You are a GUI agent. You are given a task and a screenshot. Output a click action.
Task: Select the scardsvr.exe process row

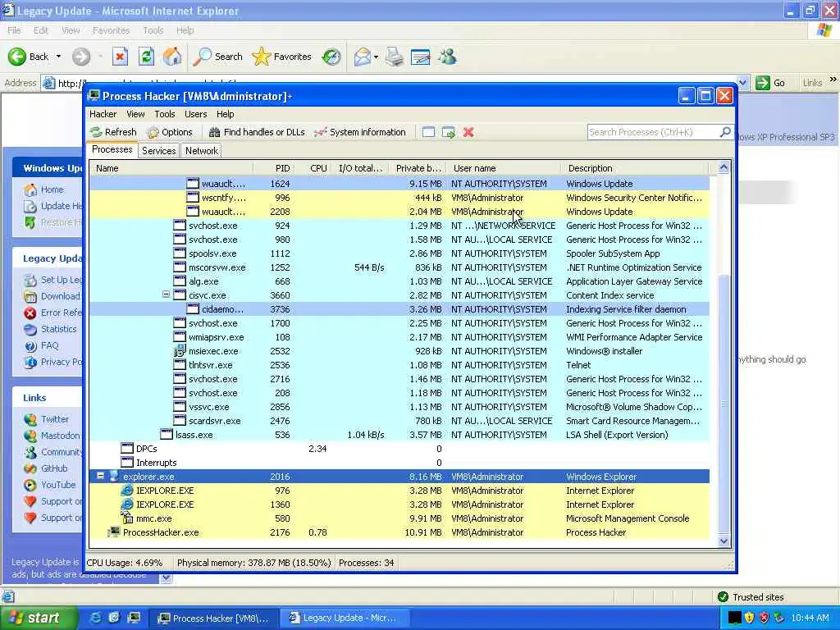point(399,421)
